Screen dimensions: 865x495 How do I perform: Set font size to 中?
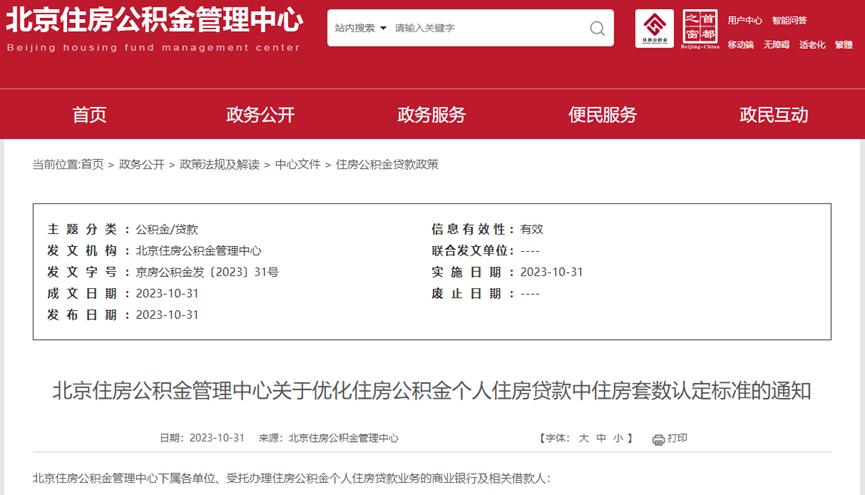click(x=601, y=438)
